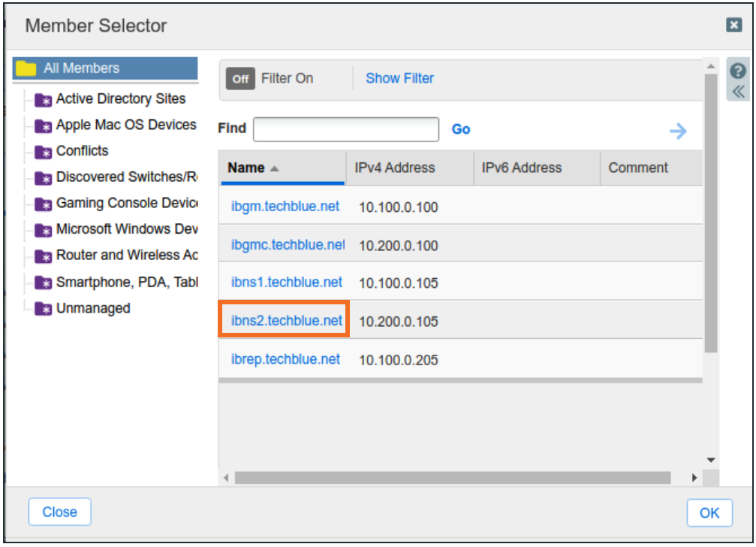Click the Comment column header
This screenshot has height=547, width=756.
(x=639, y=168)
